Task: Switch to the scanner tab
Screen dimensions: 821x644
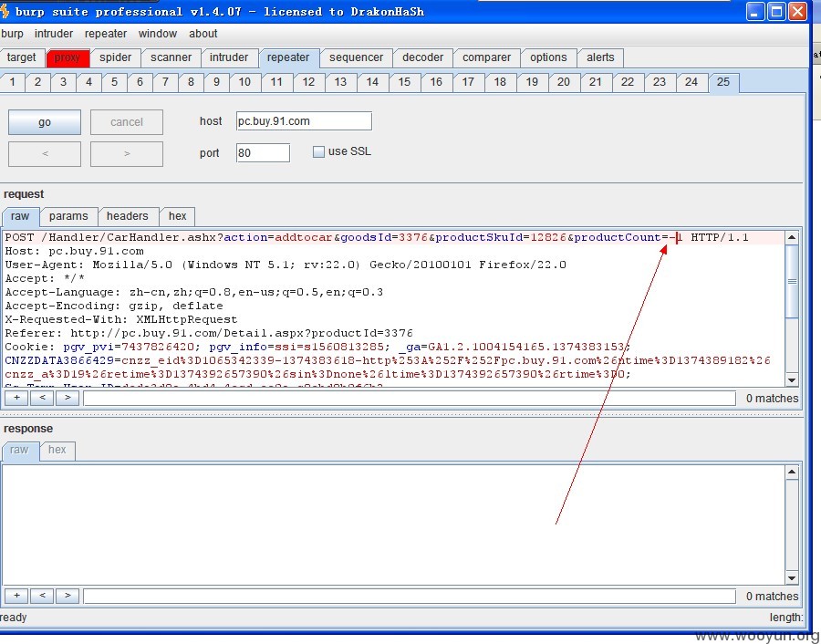Action: coord(171,57)
